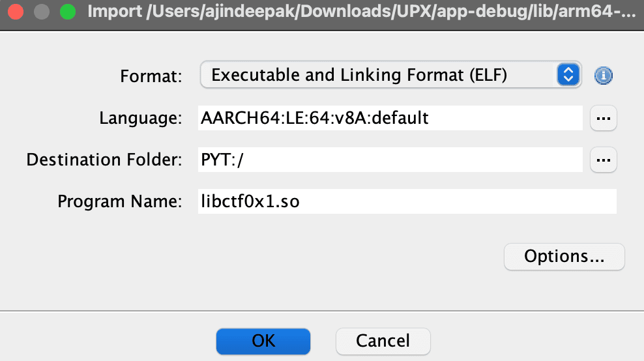Confirm the import with OK

[263, 341]
